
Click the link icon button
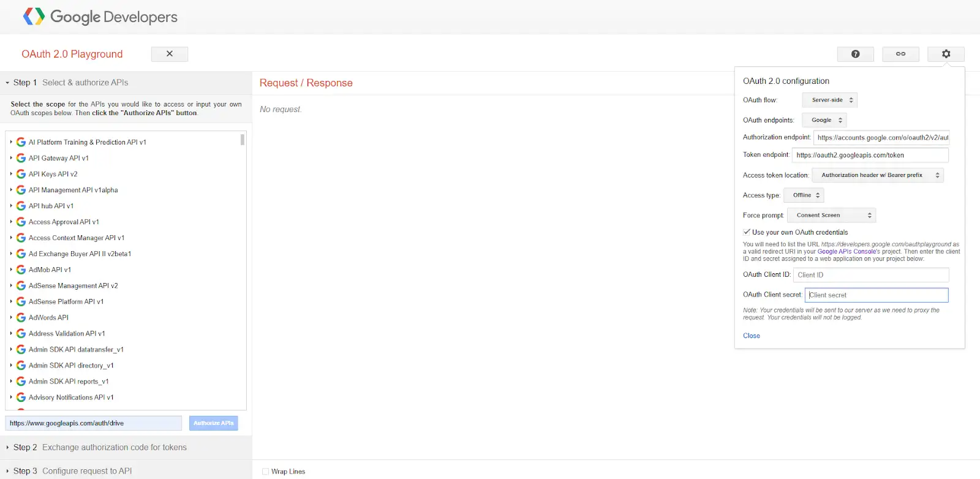pos(900,54)
